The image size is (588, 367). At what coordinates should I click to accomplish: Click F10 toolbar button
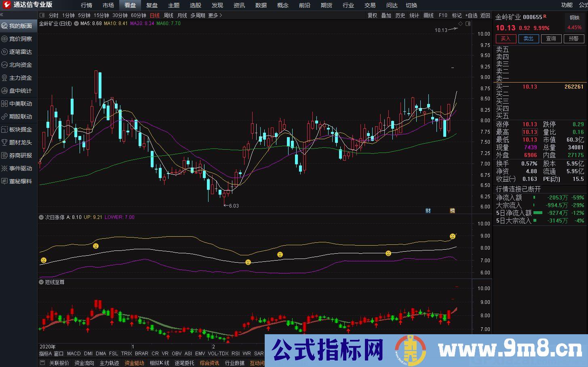point(443,15)
